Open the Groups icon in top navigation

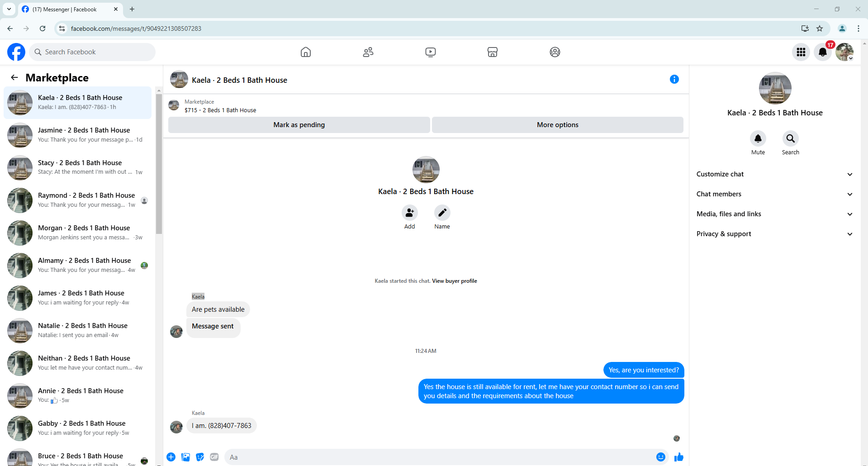point(555,52)
